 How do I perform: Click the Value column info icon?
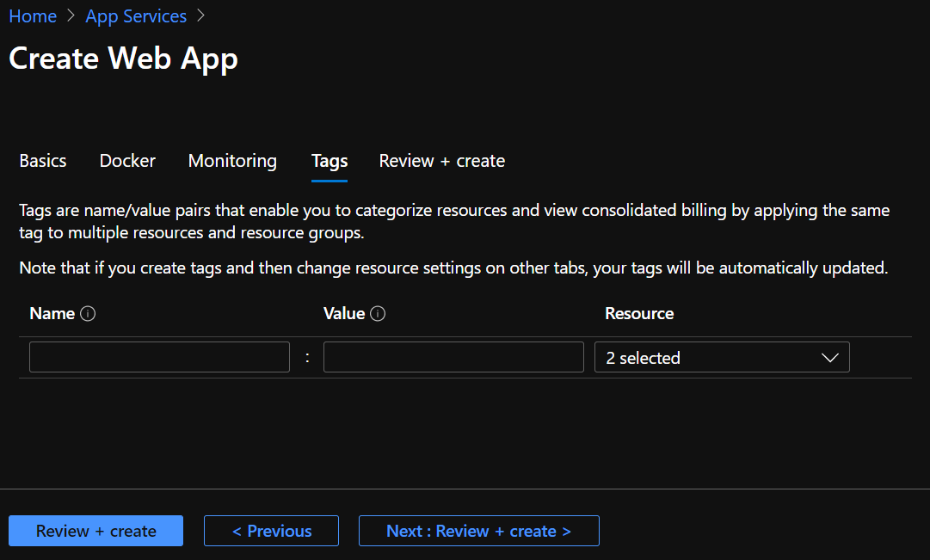point(378,313)
